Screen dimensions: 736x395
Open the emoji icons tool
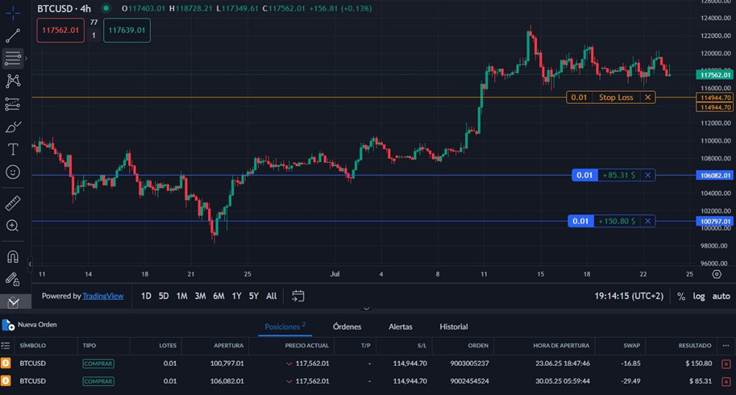(x=13, y=172)
